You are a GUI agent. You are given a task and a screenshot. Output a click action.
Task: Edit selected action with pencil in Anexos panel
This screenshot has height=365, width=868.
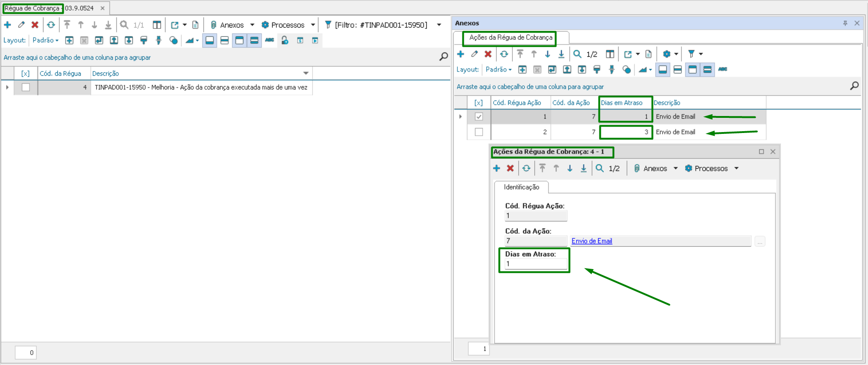474,54
